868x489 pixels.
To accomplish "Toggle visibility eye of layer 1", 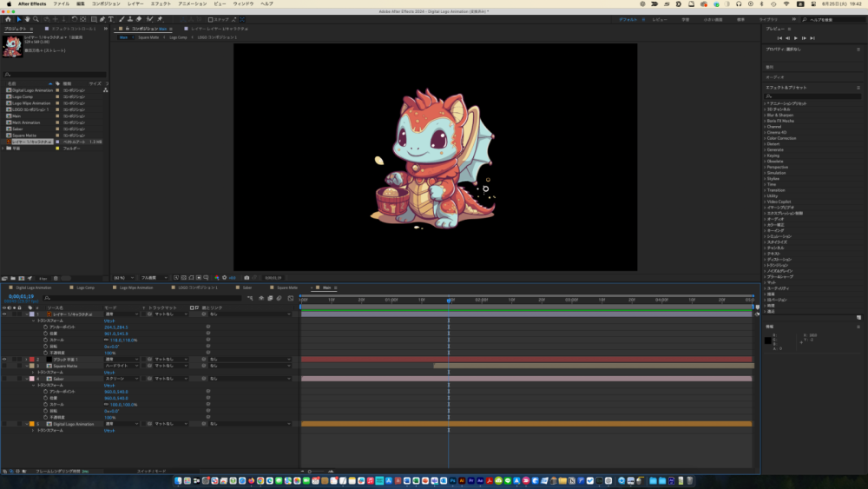I will (4, 314).
